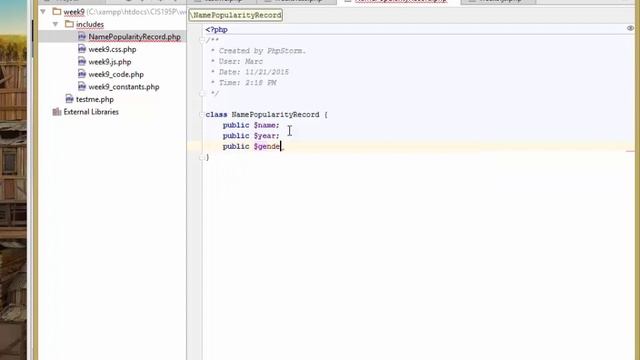The width and height of the screenshot is (640, 360).
Task: Click the 'User: Marc' comment line
Action: click(x=241, y=62)
